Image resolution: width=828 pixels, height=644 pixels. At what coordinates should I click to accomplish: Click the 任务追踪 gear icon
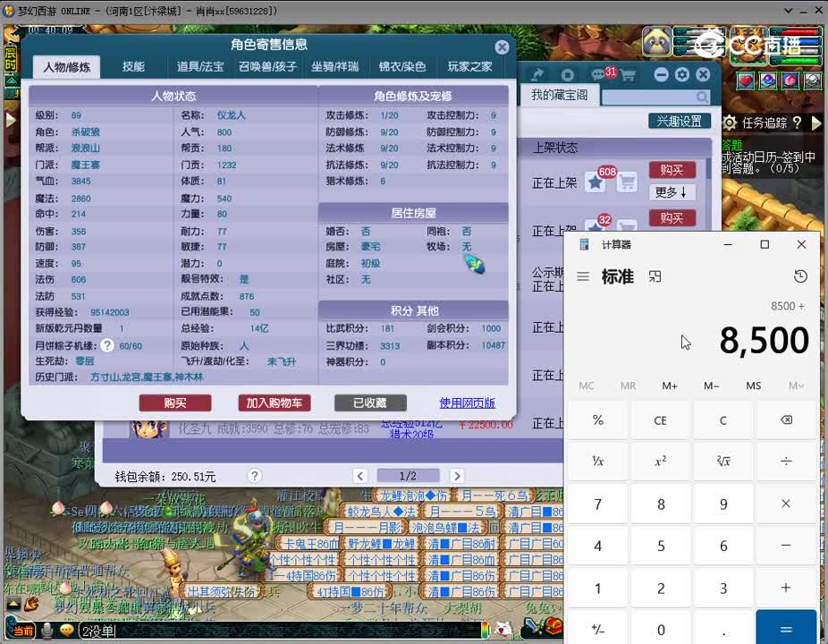point(730,123)
